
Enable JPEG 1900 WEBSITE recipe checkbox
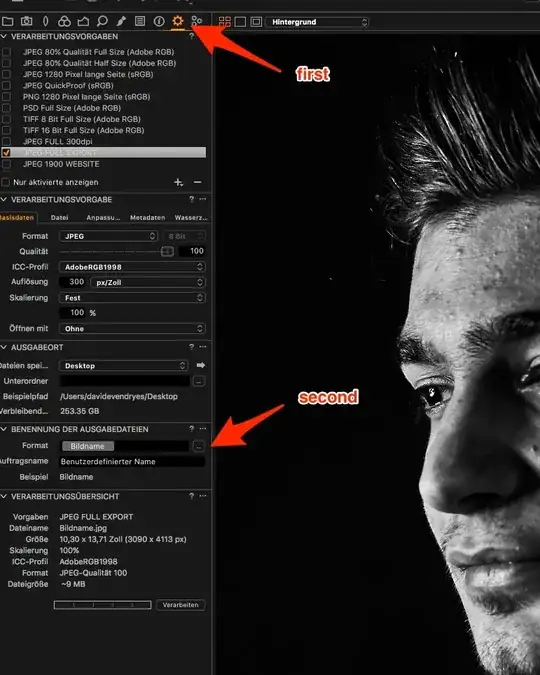(x=6, y=164)
